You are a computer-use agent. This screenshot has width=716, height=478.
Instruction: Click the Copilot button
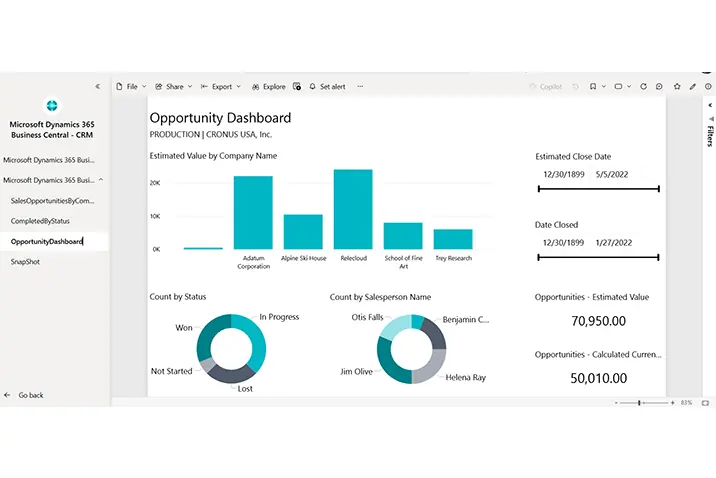[x=545, y=86]
